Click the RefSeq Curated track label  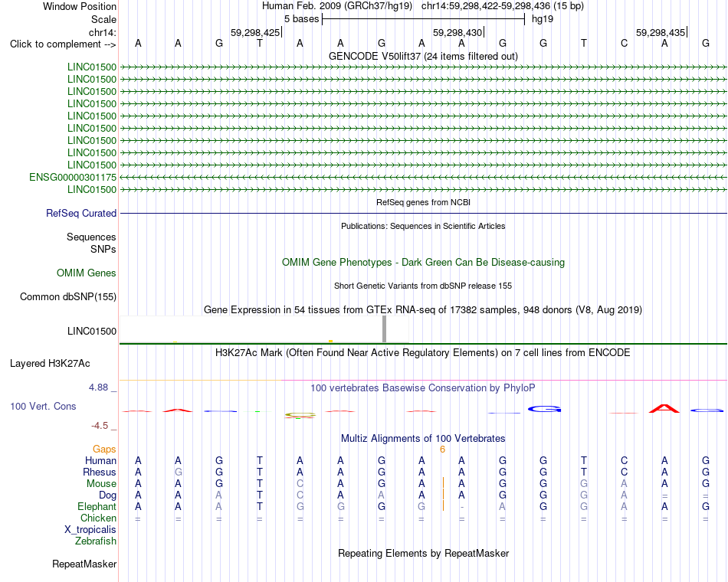point(81,213)
